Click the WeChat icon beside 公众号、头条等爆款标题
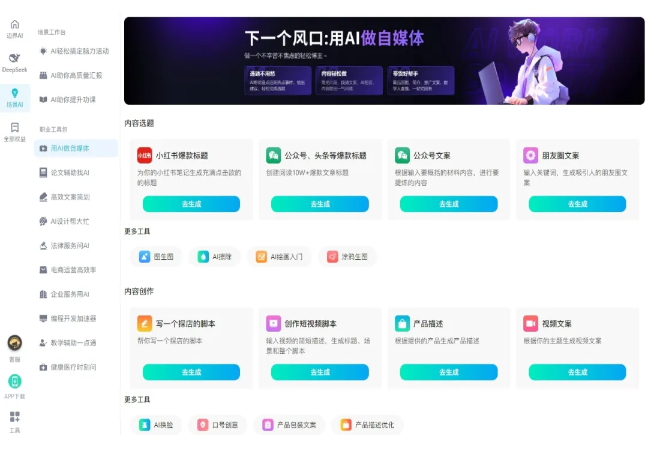This screenshot has height=452, width=653. coord(274,155)
